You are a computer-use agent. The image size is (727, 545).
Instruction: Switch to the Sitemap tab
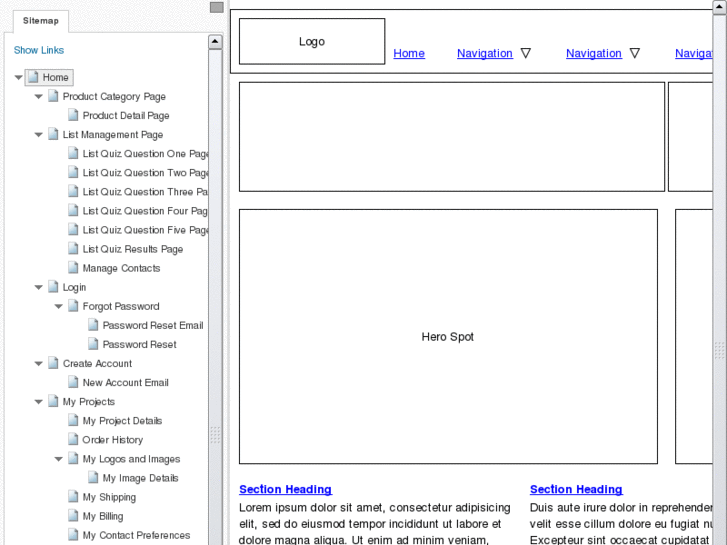pos(41,21)
